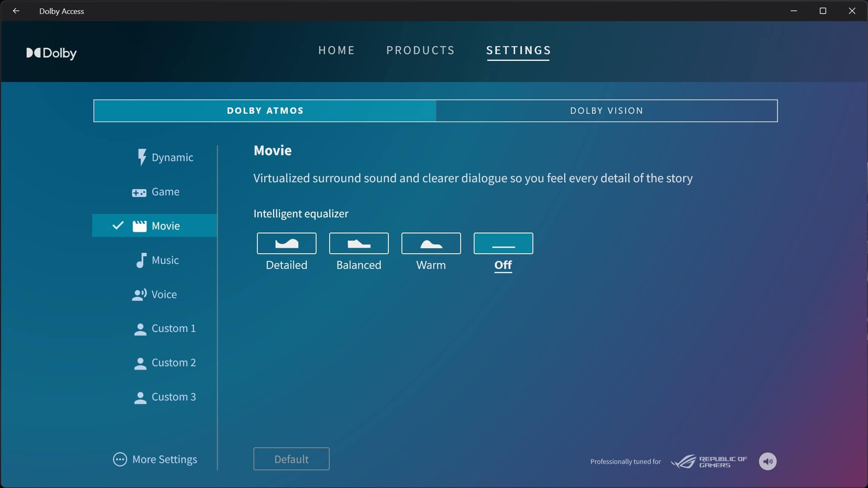Click the back arrow in title bar
Image resolution: width=868 pixels, height=488 pixels.
[16, 11]
